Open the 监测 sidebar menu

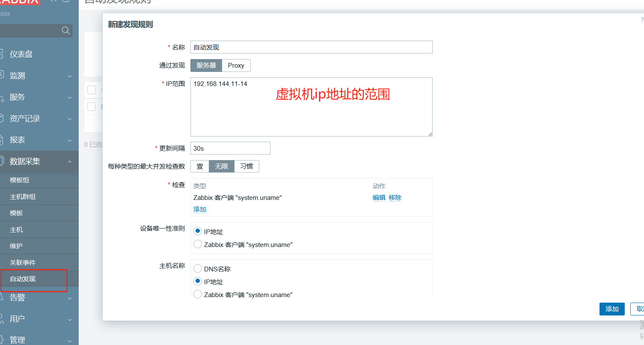tap(18, 76)
